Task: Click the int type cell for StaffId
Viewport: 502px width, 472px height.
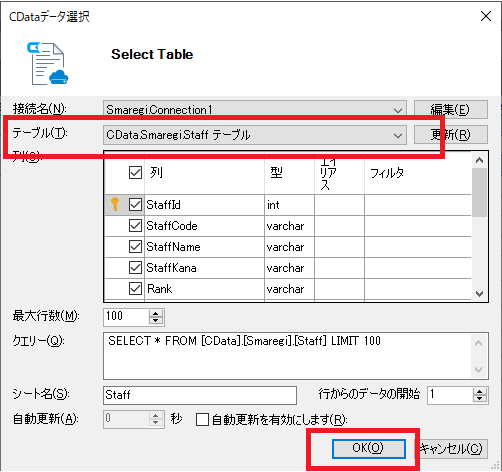Action: pos(289,205)
